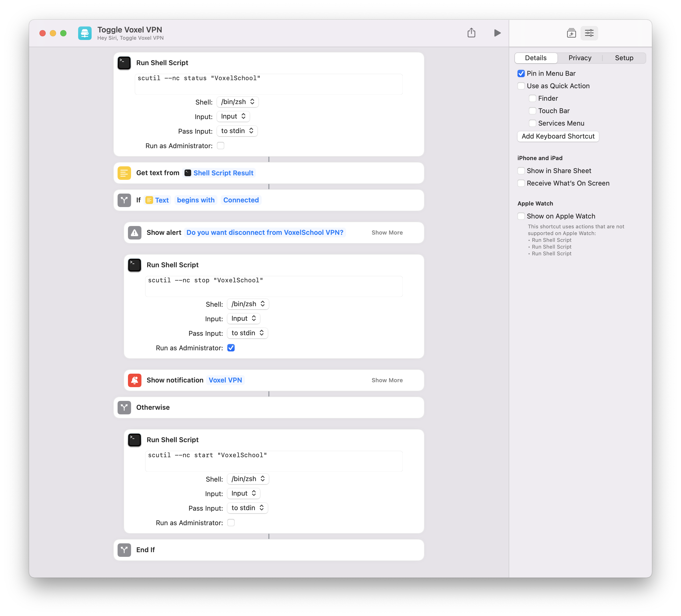681x616 pixels.
Task: Uncheck Run as Administrator for stop script
Action: (231, 348)
